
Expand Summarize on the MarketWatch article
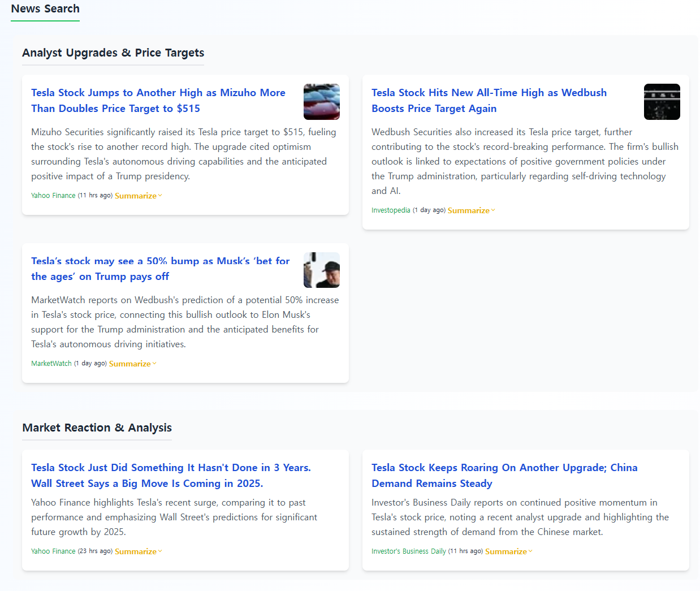click(133, 364)
